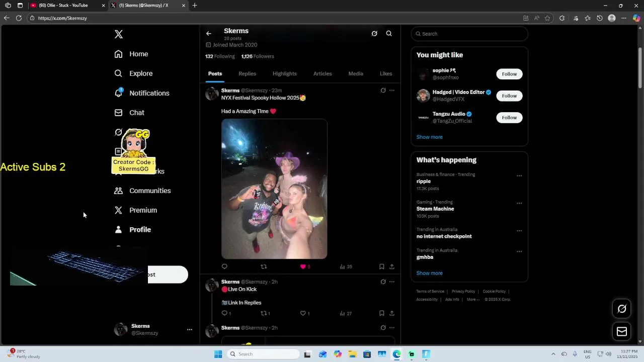The image size is (644, 362).
Task: Share the NYX Festival post
Action: 392,266
